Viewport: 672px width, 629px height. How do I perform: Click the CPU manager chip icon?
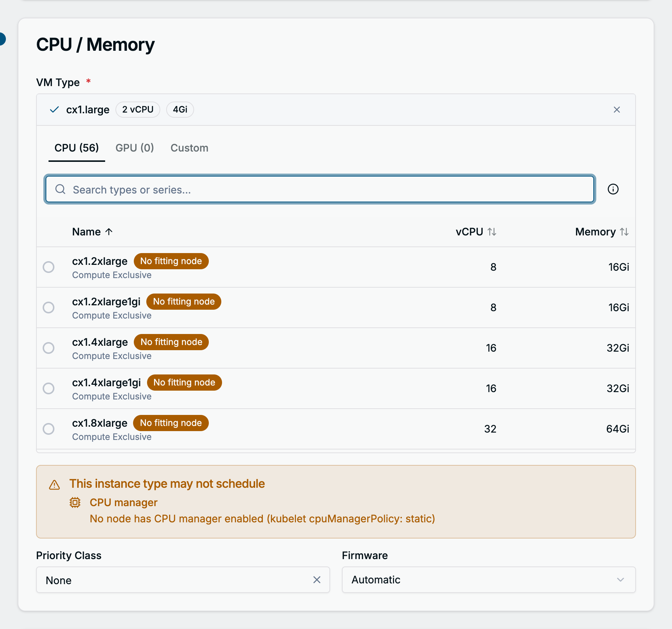click(75, 502)
